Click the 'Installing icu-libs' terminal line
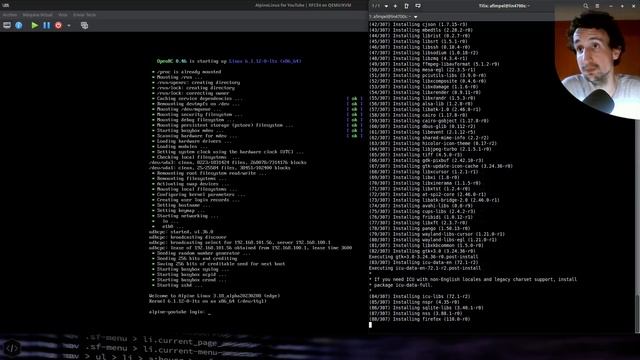The width and height of the screenshot is (640, 360). pyautogui.click(x=419, y=297)
